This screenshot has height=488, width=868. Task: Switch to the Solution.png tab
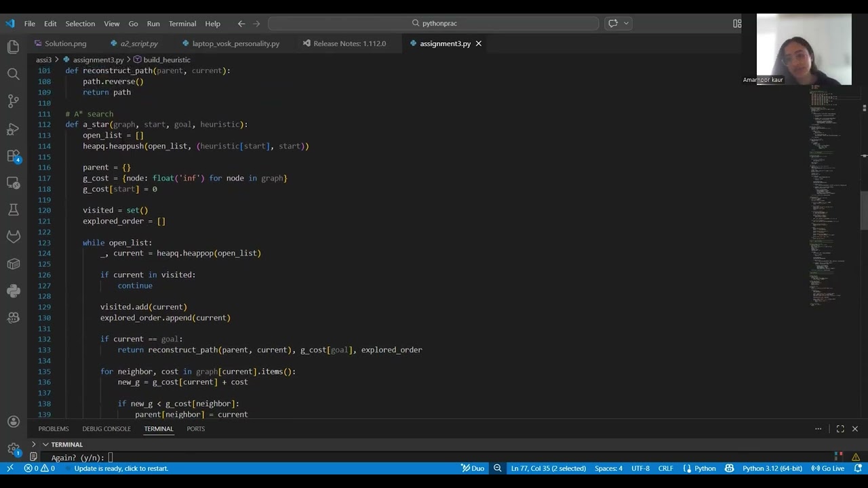(65, 43)
